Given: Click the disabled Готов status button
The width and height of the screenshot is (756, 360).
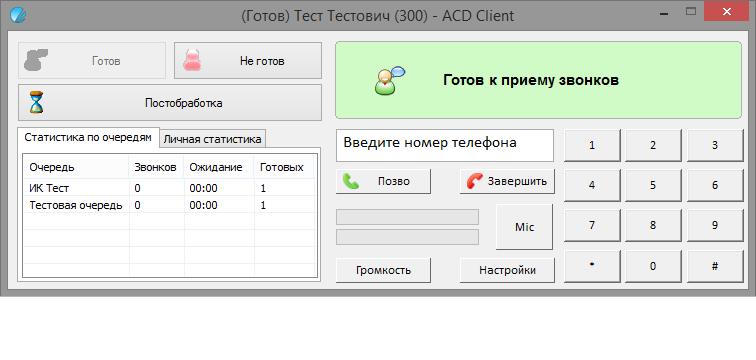Looking at the screenshot, I should 92,60.
